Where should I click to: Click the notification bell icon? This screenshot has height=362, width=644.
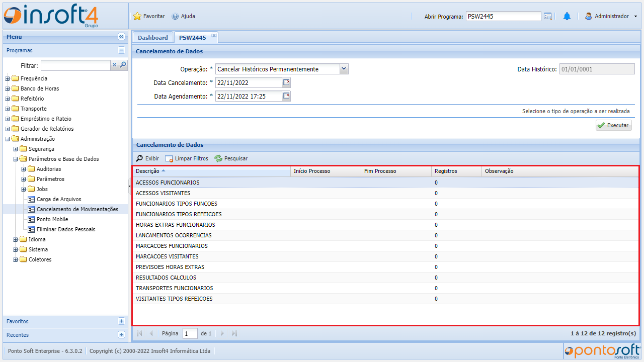[567, 16]
